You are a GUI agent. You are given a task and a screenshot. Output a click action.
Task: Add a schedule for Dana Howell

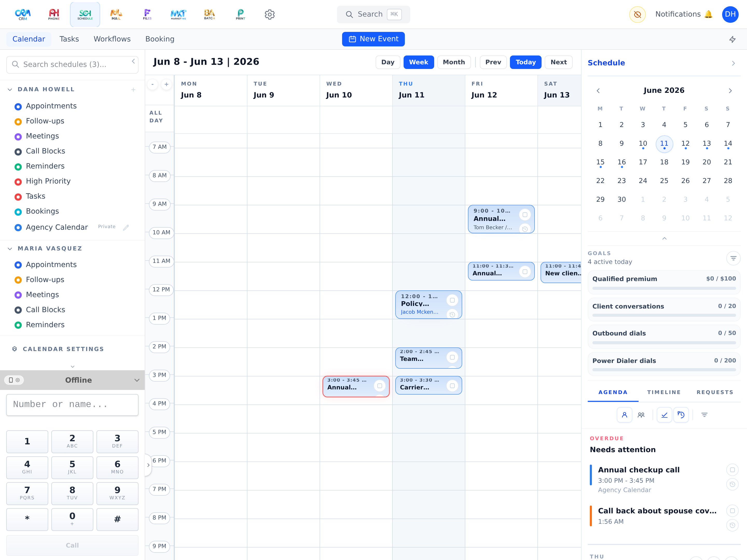[133, 89]
